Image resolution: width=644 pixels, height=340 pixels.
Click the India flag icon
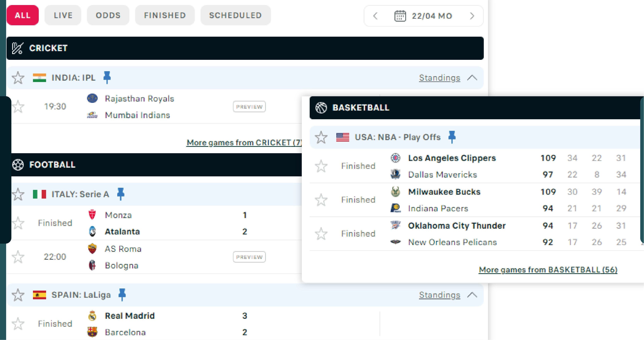[40, 78]
